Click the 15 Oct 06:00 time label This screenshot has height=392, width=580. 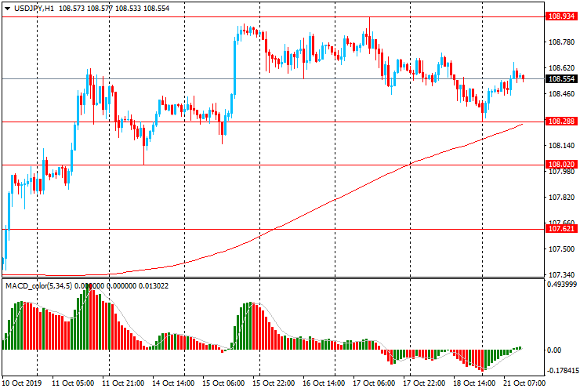click(223, 383)
